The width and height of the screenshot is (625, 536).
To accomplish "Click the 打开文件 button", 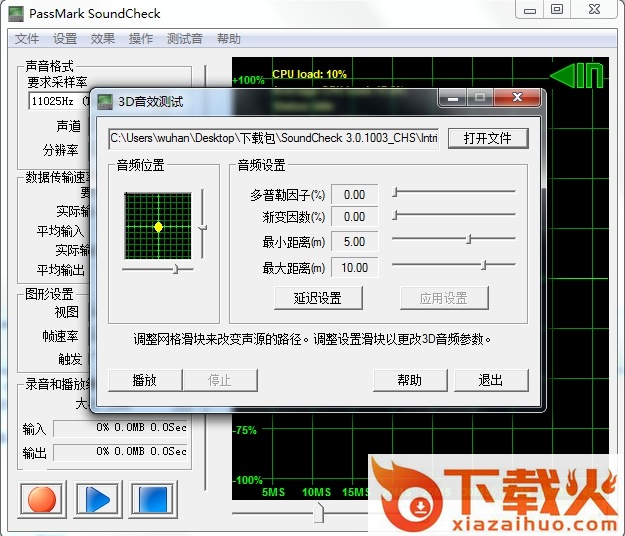I will [x=488, y=138].
